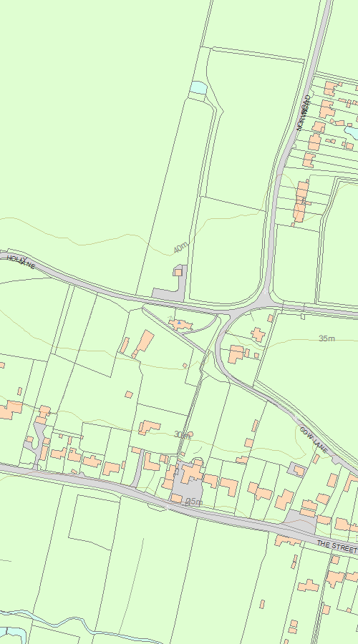Click the small square building north of Holly Lane
The width and height of the screenshot is (358, 644).
click(x=178, y=272)
